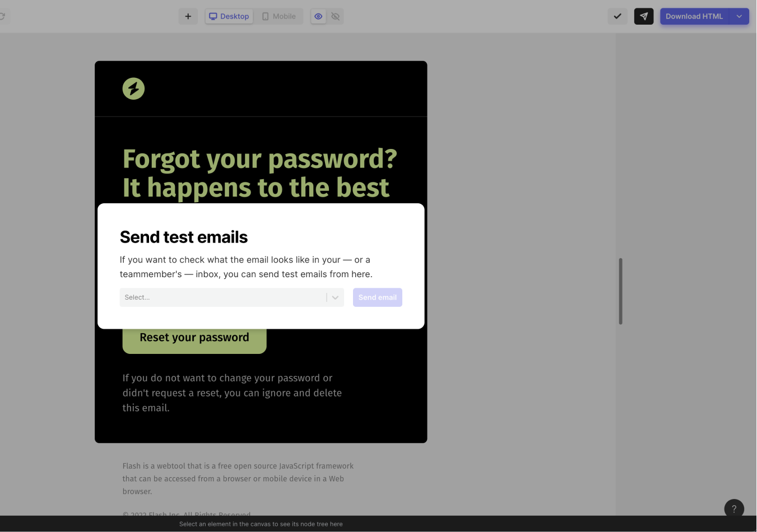Screen dimensions: 757x532
Task: Click the Mobile phone icon
Action: pos(264,16)
